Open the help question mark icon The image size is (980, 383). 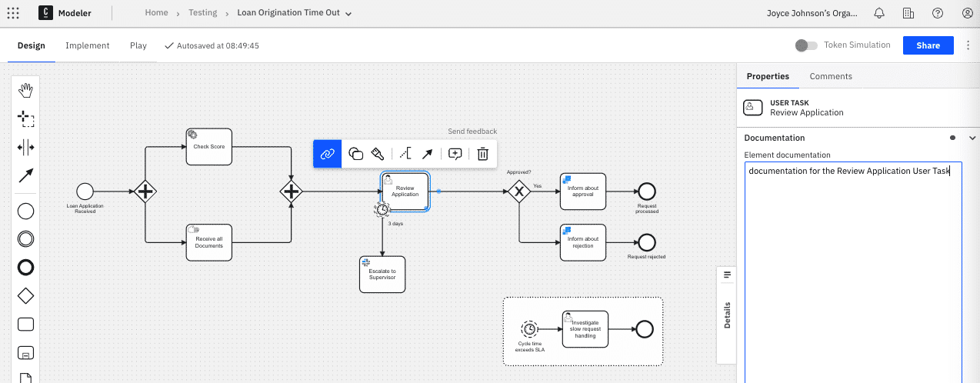coord(938,13)
